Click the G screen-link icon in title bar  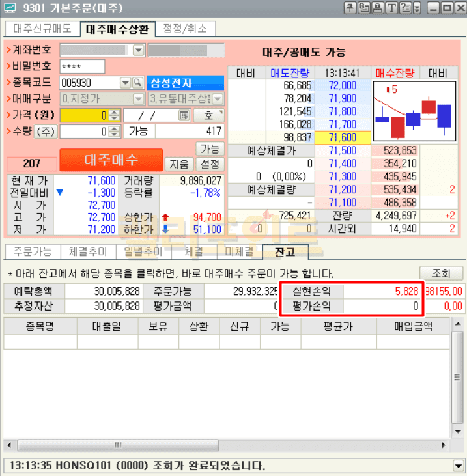363,8
